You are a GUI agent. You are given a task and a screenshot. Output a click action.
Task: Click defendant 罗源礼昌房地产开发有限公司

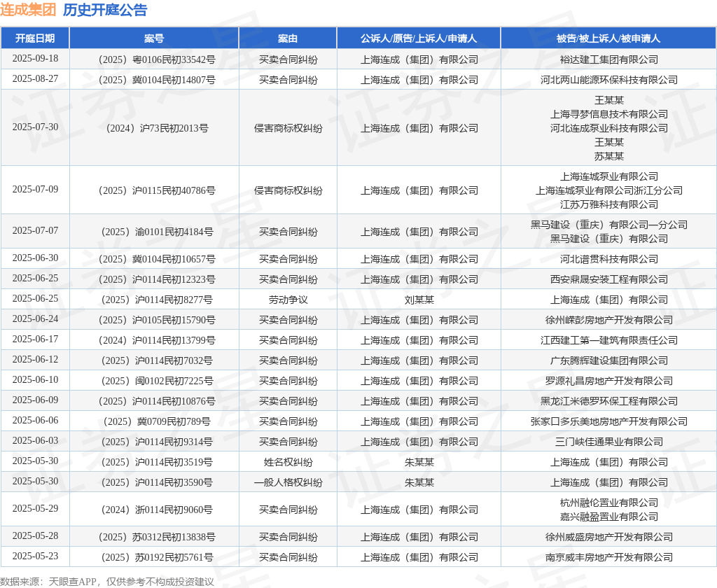(608, 381)
